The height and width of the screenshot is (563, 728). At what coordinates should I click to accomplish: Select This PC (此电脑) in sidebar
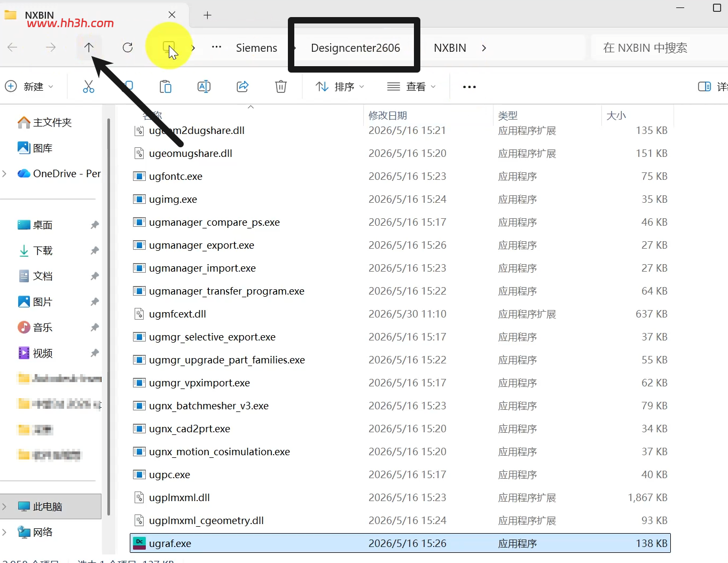[x=51, y=506]
